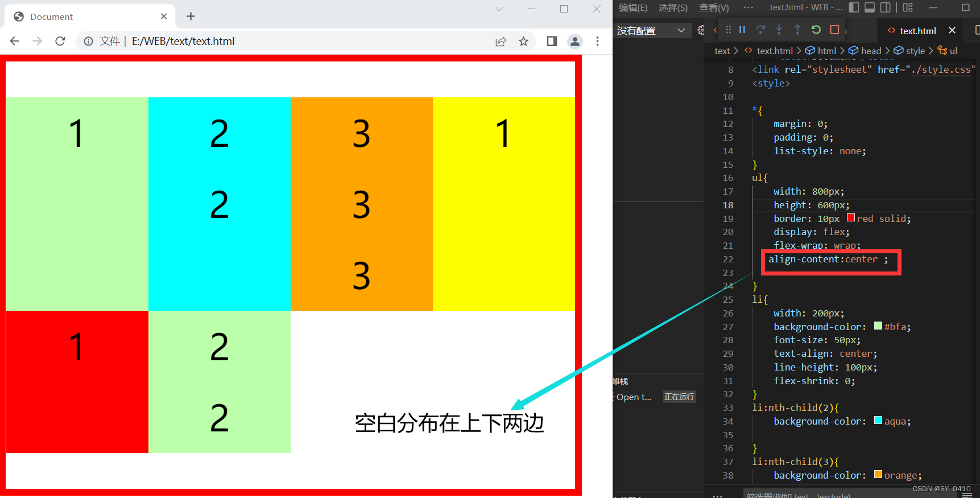Open the 选择(S) menu

coord(673,7)
